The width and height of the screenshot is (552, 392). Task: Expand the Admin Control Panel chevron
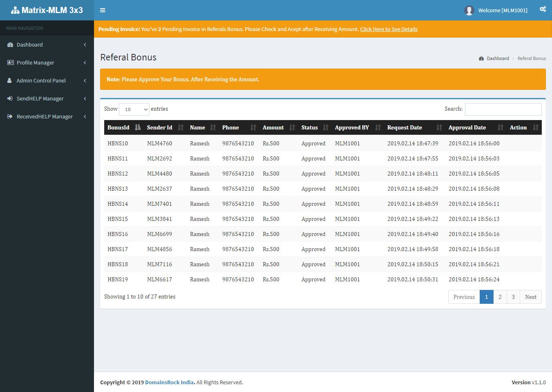[85, 80]
